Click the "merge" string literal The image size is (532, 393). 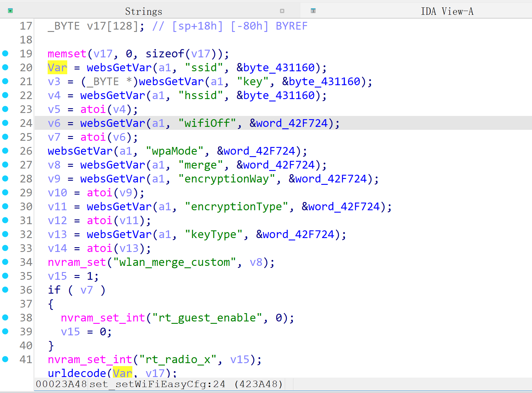(201, 165)
